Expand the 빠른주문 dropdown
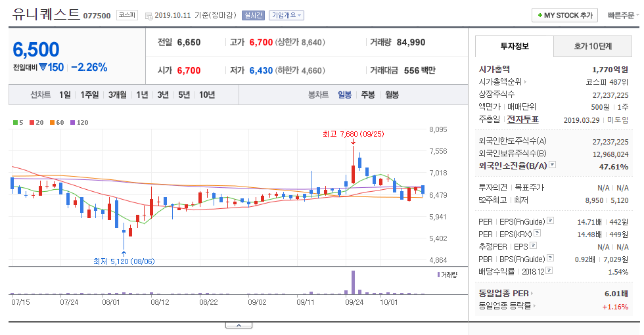This screenshot has width=644, height=335. tap(624, 15)
